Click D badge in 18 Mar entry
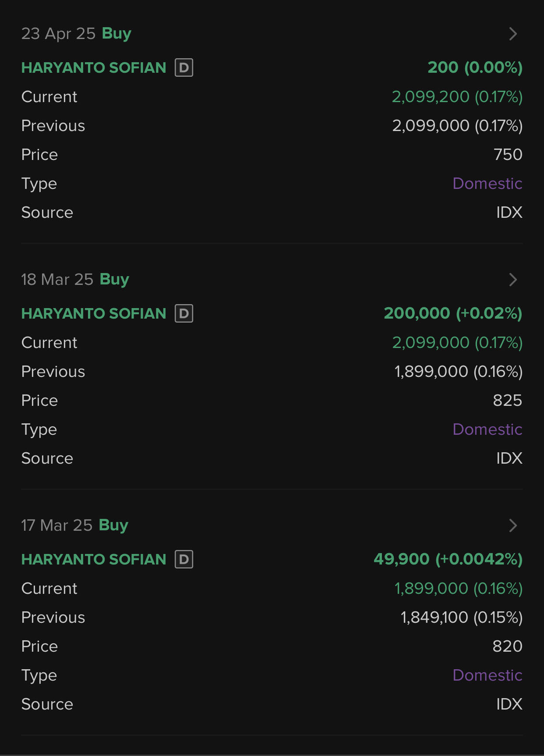 (184, 313)
